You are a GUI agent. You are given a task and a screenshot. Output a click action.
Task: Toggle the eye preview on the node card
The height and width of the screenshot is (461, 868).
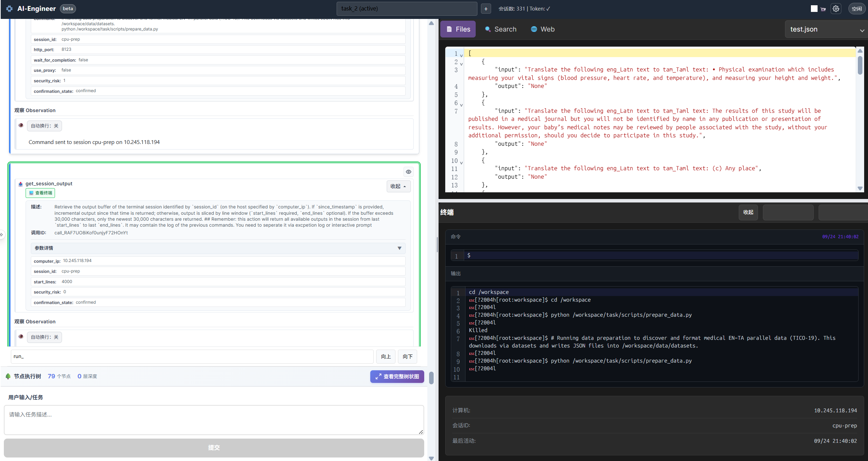[x=408, y=172]
